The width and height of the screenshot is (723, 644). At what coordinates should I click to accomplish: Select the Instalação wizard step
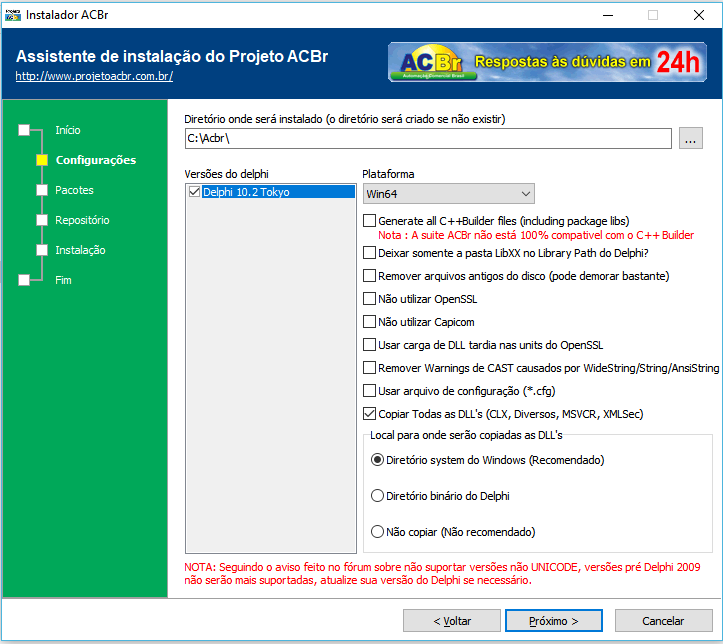point(80,250)
